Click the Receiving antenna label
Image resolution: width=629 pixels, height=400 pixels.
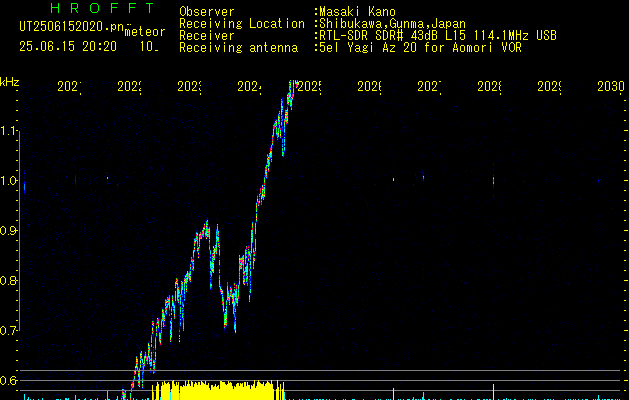239,48
